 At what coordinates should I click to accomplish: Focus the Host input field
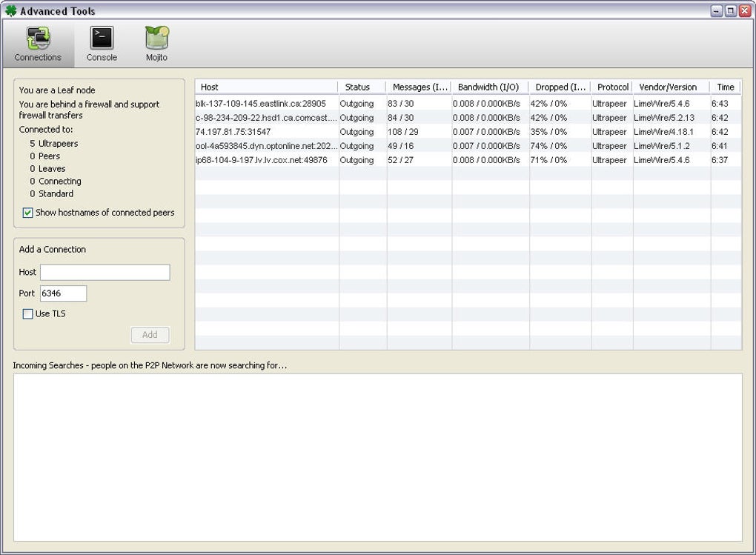(105, 272)
